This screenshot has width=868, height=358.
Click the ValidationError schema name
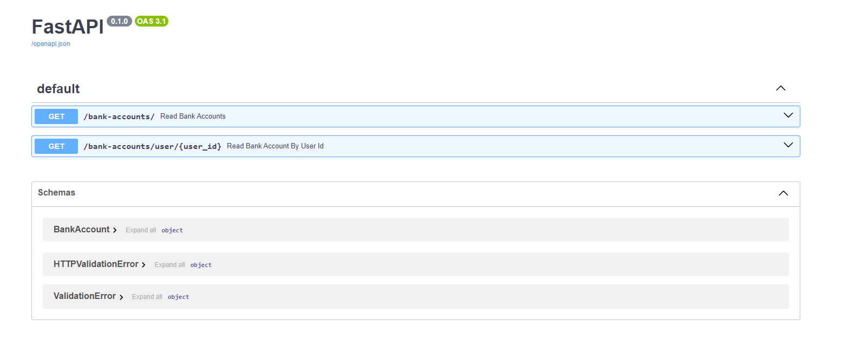[84, 296]
